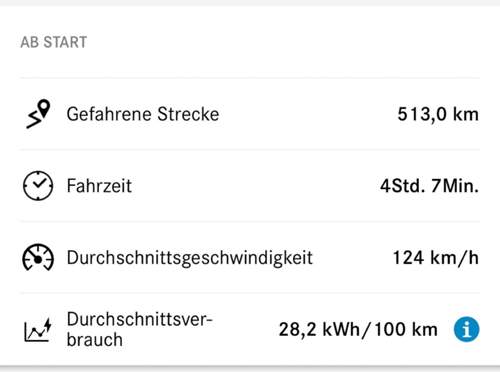Tap the 28,2 kWh/100 km consumption value
This screenshot has height=372, width=500.
tap(358, 330)
